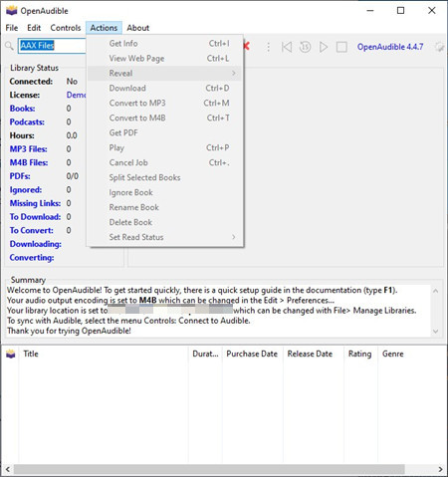Click the To Download: status link
Image resolution: width=448 pixels, height=477 pixels.
coord(35,217)
